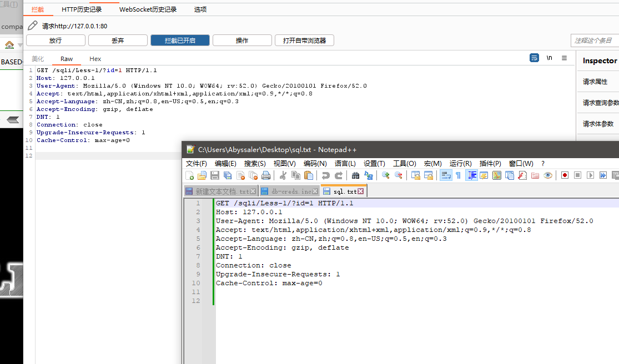
Task: Click the Copy icon in Notepad++ toolbar
Action: point(296,175)
